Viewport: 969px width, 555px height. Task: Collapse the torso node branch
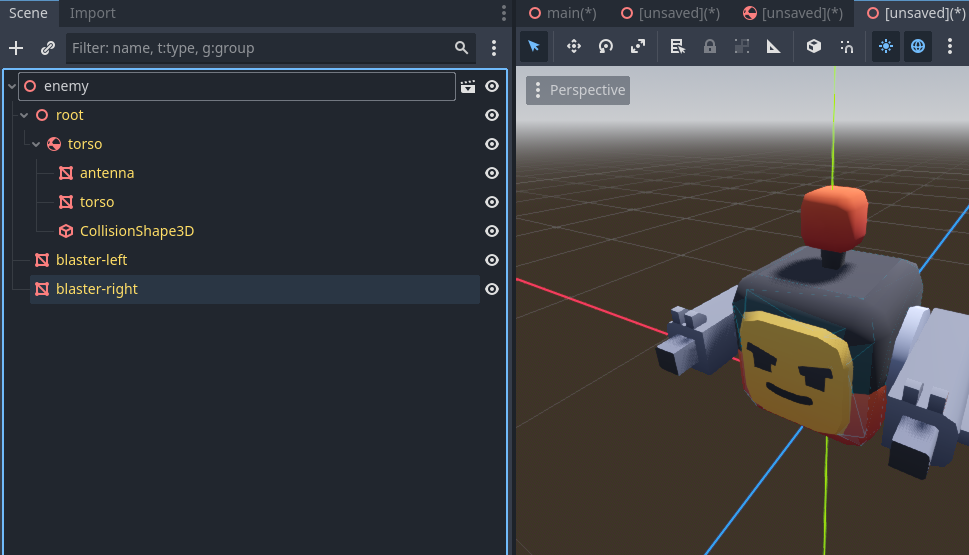tap(36, 145)
